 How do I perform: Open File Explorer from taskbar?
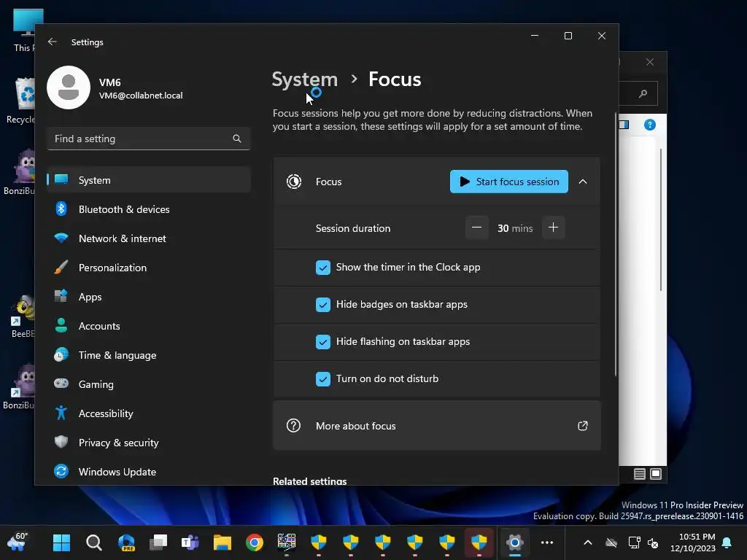[222, 542]
